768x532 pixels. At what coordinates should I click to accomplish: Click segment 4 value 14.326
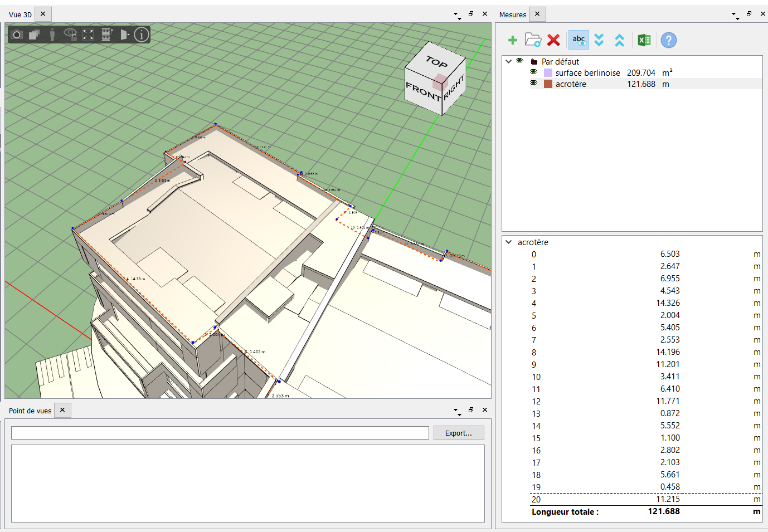(668, 303)
